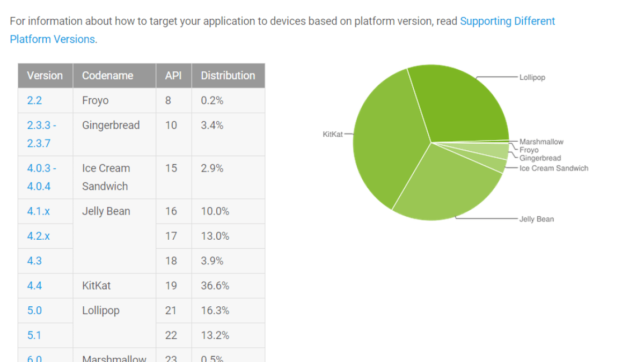Click the Version column header

(x=45, y=76)
